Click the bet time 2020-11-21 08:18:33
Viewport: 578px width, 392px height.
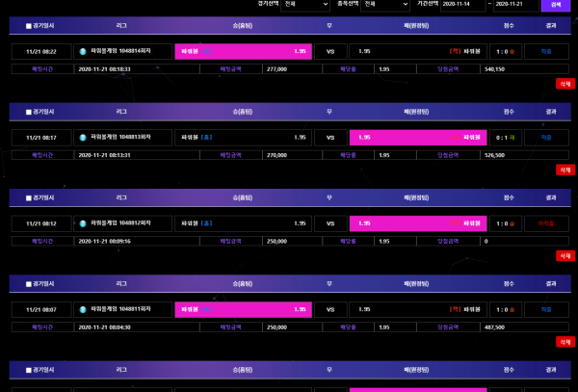[x=104, y=69]
